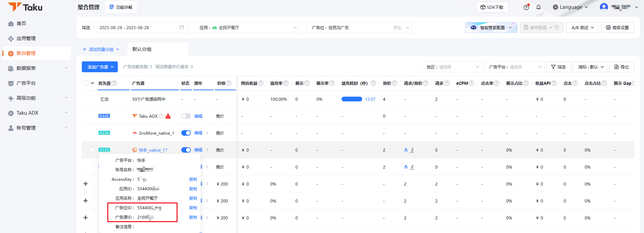Click the 快手_native_17 ad source link
Image resolution: width=644 pixels, height=233 pixels.
click(153, 150)
